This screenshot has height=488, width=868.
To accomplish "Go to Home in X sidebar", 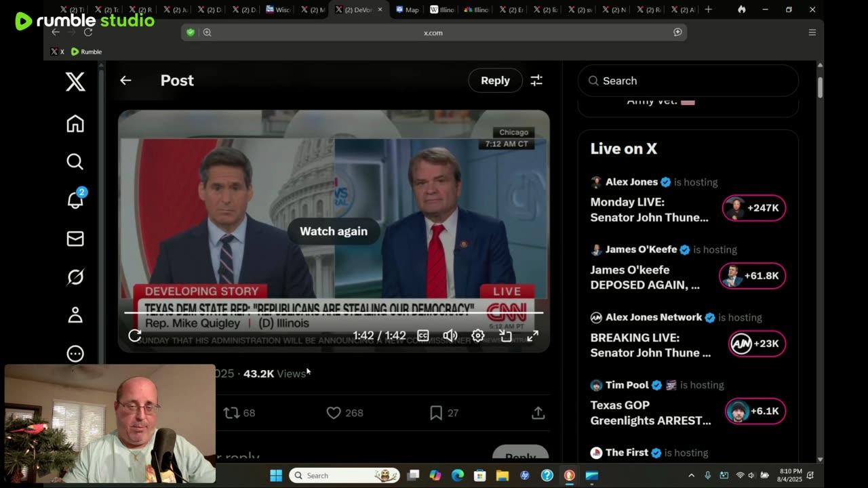I will coord(75,123).
